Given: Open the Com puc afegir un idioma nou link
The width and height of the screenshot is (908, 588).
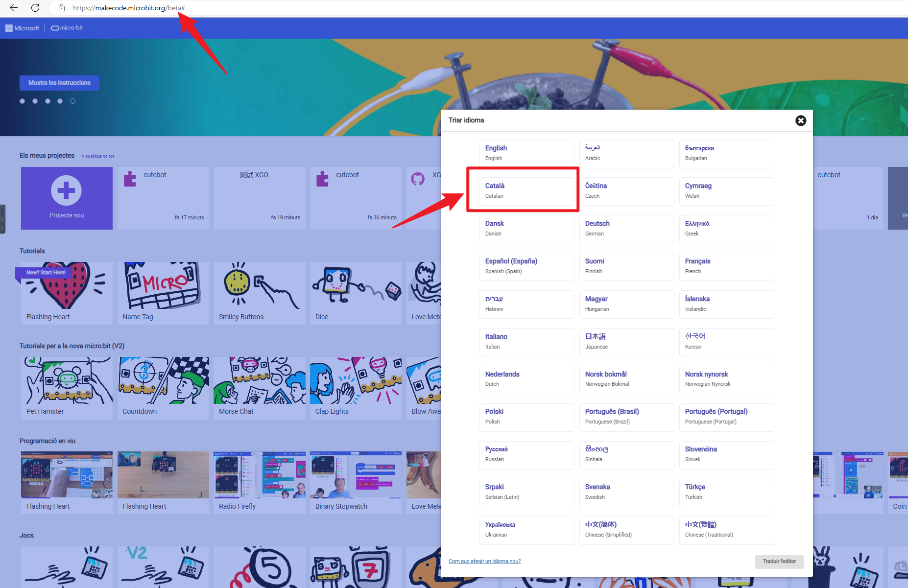Looking at the screenshot, I should [x=484, y=561].
